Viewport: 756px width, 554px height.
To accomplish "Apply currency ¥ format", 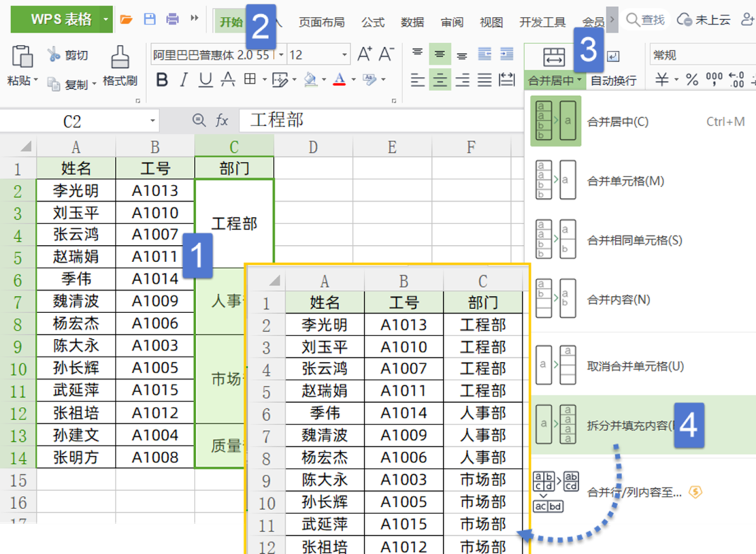I will pyautogui.click(x=662, y=79).
